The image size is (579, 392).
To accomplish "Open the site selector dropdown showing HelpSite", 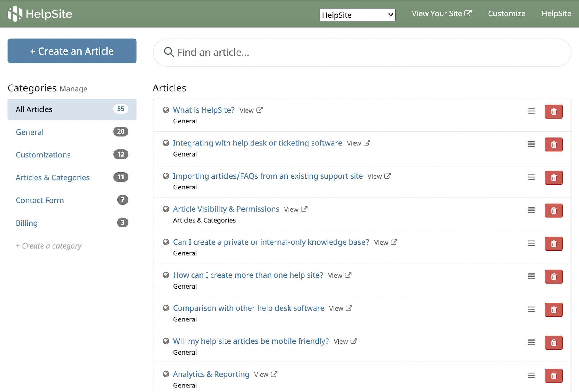I will (357, 15).
